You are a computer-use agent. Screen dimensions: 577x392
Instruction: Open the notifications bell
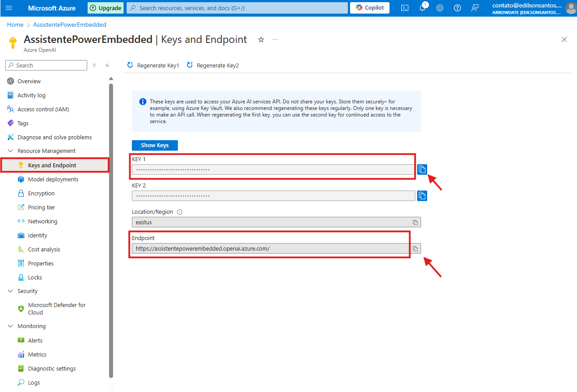point(422,8)
